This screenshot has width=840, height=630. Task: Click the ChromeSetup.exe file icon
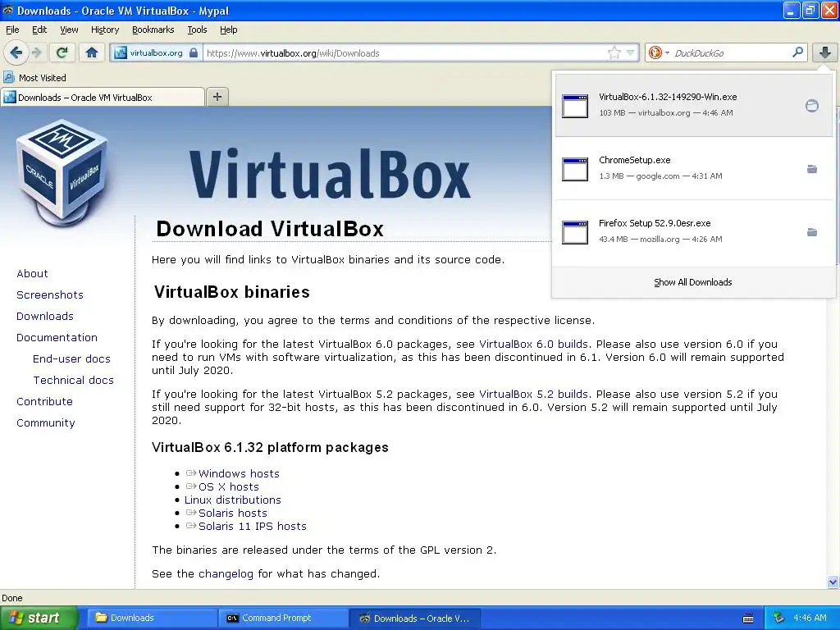(x=575, y=169)
